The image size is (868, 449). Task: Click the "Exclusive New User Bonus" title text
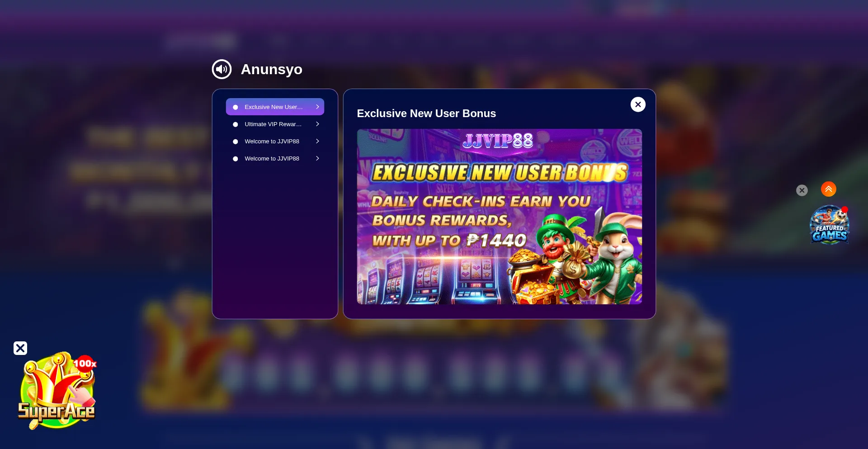[426, 113]
